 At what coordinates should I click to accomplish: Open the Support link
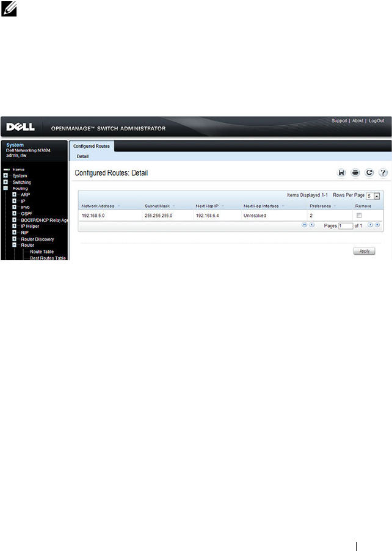[x=339, y=120]
